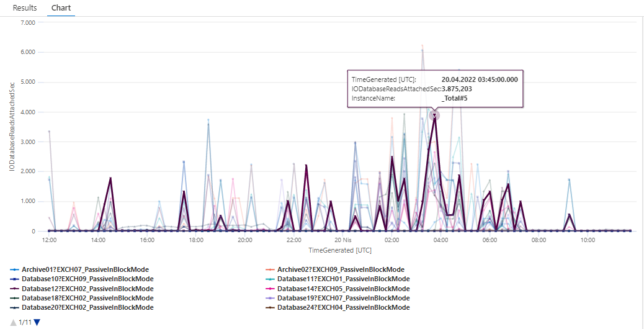The image size is (644, 329).
Task: Click the IODatabaseReadsAttachedSec y-axis title
Action: (12, 127)
